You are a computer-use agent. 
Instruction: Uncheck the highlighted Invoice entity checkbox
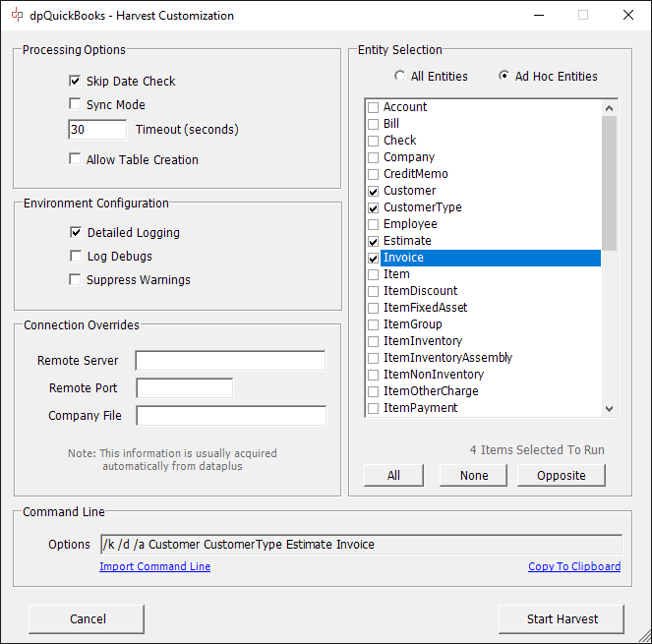tap(374, 258)
